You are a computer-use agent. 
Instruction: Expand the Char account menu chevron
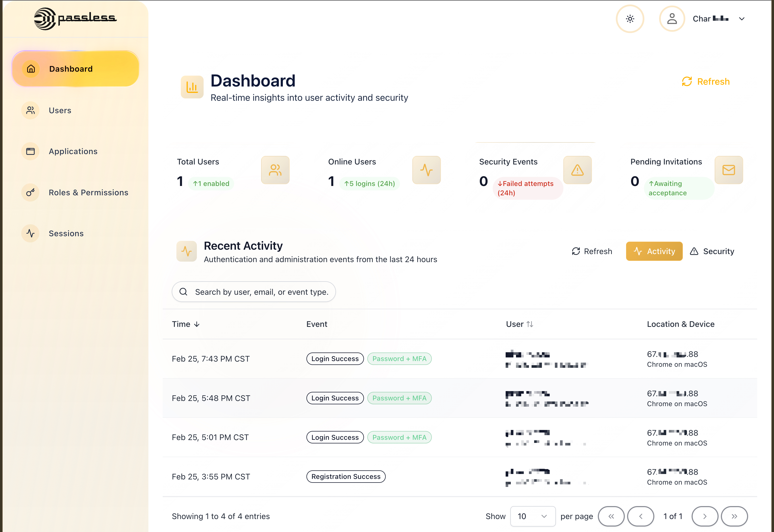coord(742,19)
